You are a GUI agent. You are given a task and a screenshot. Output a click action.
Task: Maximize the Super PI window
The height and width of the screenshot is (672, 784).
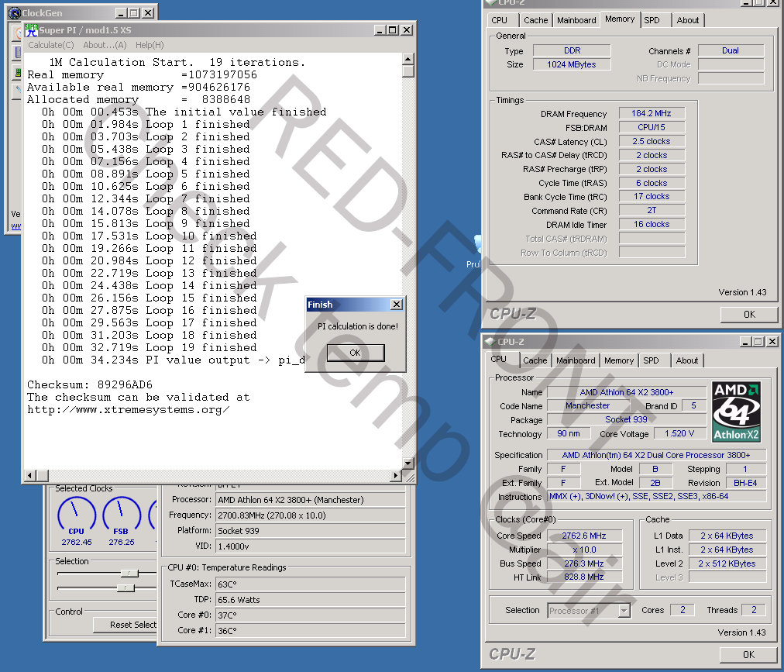(393, 30)
